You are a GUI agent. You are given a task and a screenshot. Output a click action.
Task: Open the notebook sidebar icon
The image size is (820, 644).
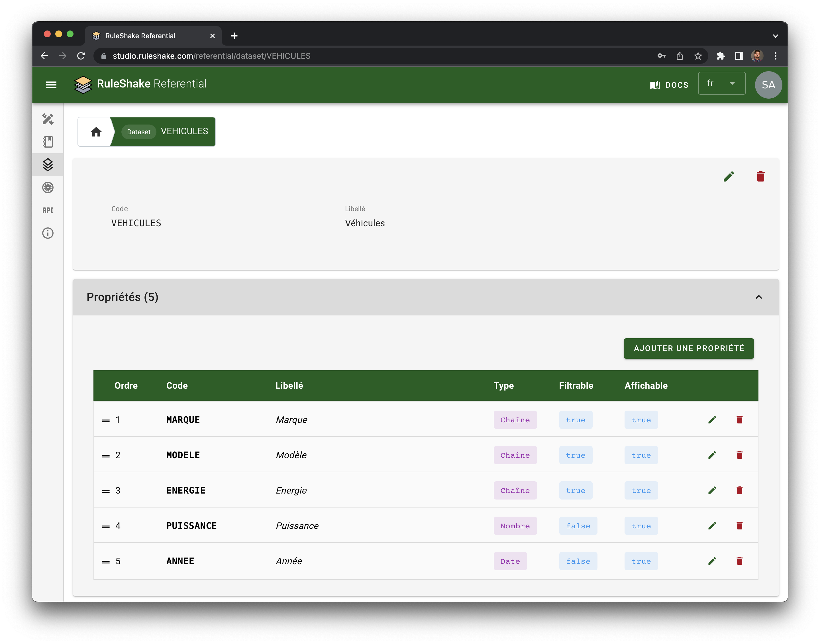point(48,142)
